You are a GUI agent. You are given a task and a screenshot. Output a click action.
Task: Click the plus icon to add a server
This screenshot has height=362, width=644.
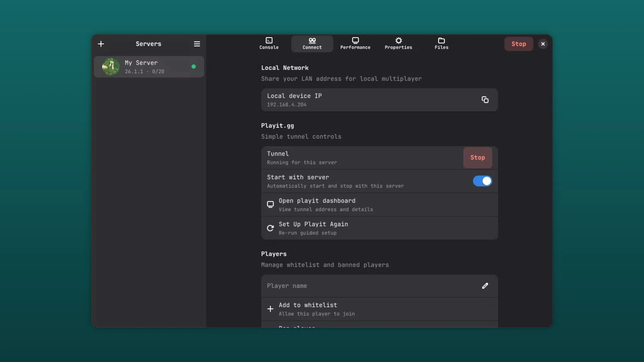[x=101, y=44]
